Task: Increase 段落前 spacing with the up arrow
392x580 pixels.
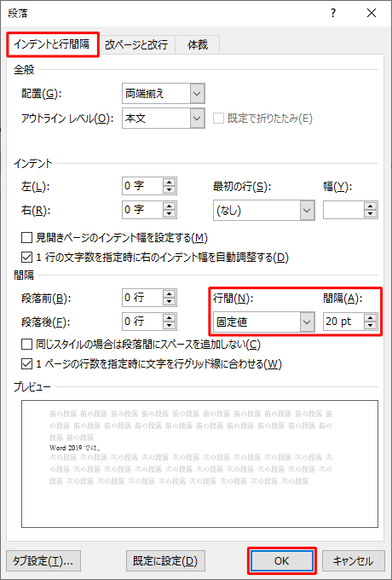Action: point(170,293)
